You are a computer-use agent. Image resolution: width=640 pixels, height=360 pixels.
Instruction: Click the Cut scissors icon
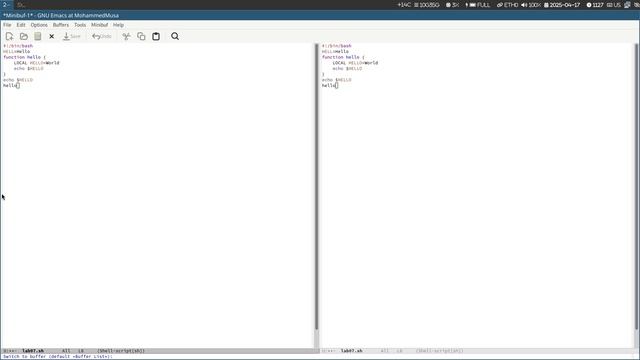[127, 36]
